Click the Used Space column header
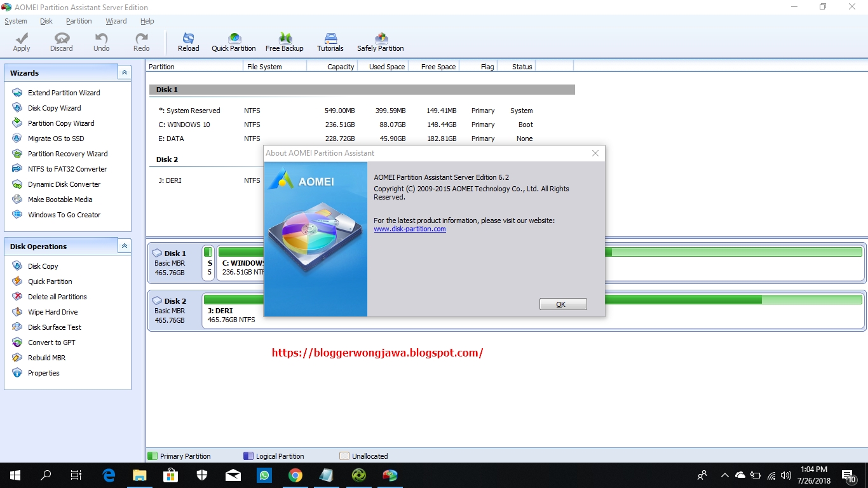This screenshot has width=868, height=488. [x=383, y=66]
